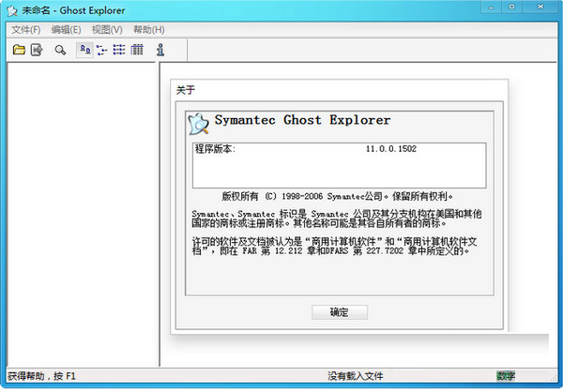
Task: Click the extract file toolbar icon
Action: (x=37, y=50)
